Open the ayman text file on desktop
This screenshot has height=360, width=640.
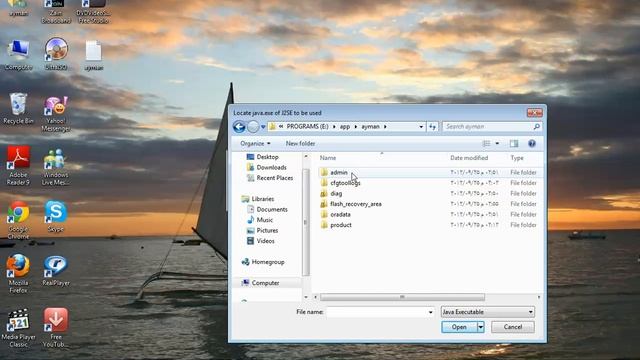pos(93,55)
